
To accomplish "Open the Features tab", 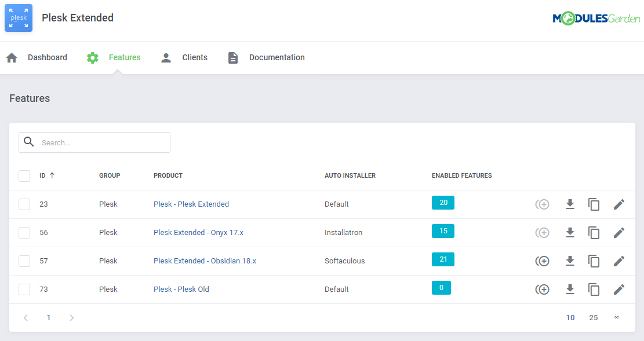I will pos(125,57).
